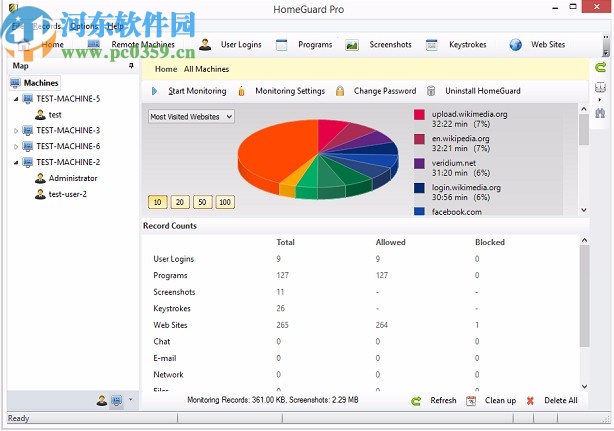Click the Refresh button label
Screen dimensions: 614x431
tap(443, 400)
